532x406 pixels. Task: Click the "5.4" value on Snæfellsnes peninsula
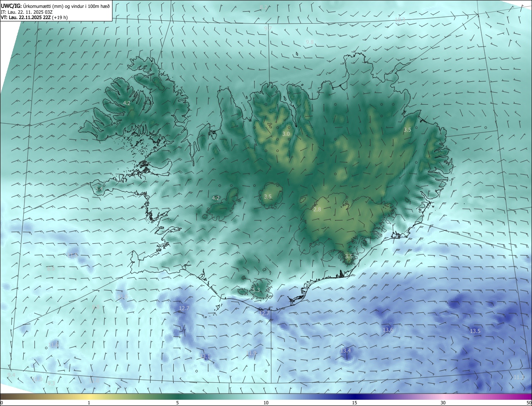tap(99, 189)
